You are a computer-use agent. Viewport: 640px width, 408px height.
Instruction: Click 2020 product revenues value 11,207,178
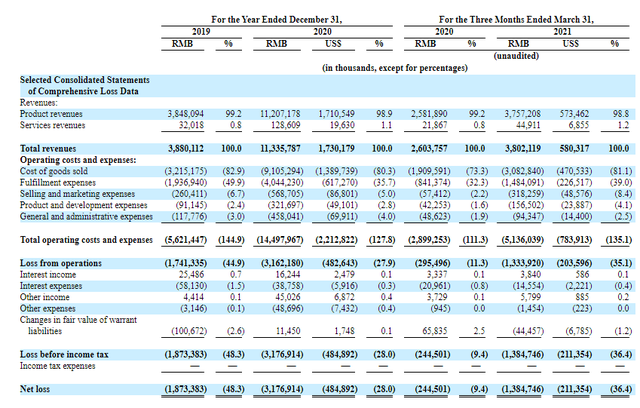(x=280, y=114)
